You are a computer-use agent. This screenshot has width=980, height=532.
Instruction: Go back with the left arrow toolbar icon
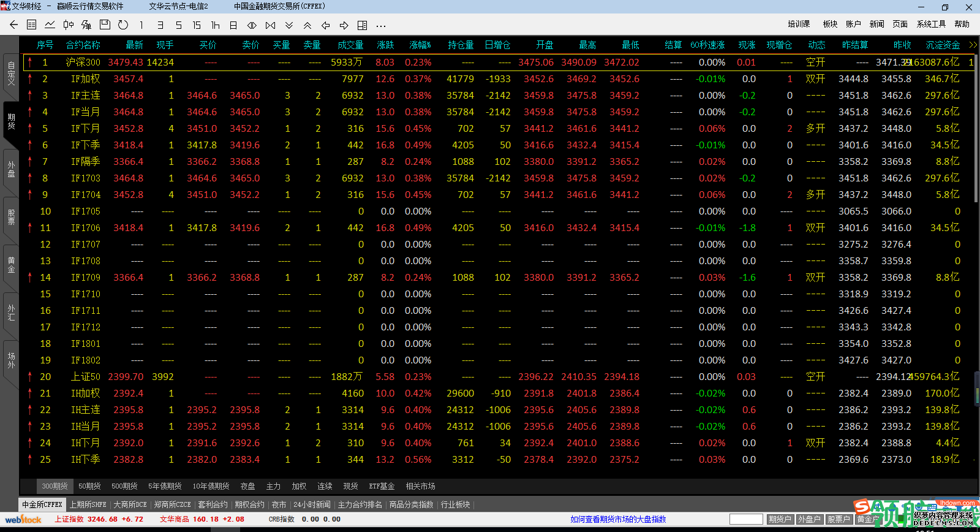click(13, 25)
